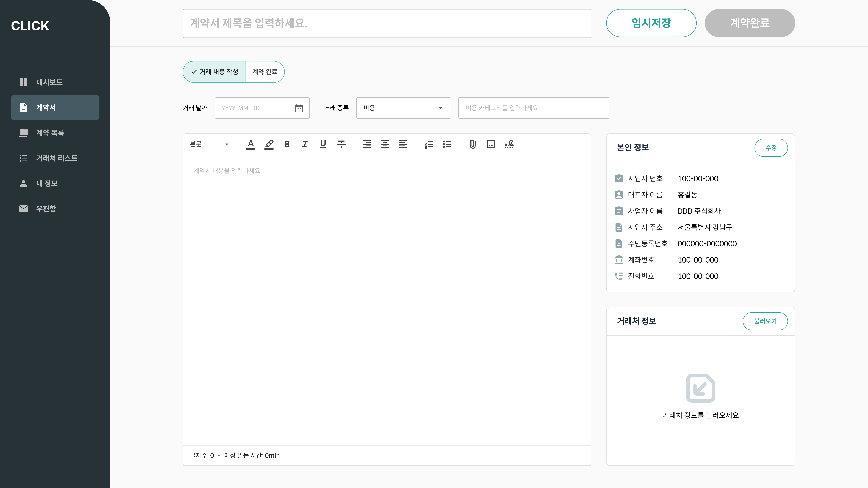Insert an image into the contract
868x488 pixels.
coord(491,144)
